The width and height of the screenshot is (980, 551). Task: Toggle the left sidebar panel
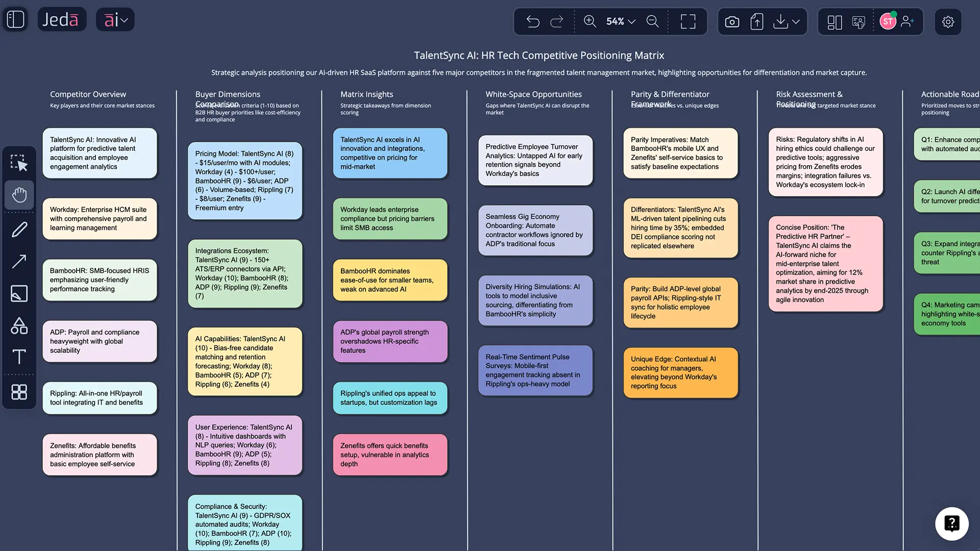[x=15, y=19]
